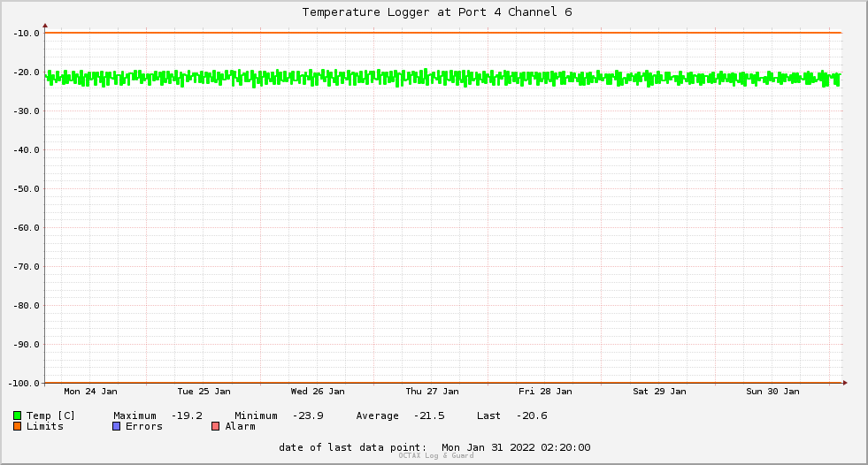The width and height of the screenshot is (868, 465).
Task: Click the Errors legend label
Action: tap(144, 426)
